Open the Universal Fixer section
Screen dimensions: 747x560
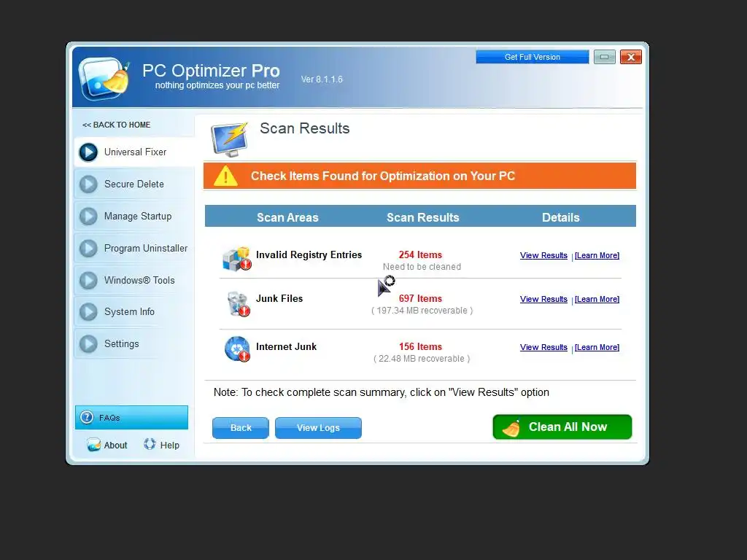point(134,152)
